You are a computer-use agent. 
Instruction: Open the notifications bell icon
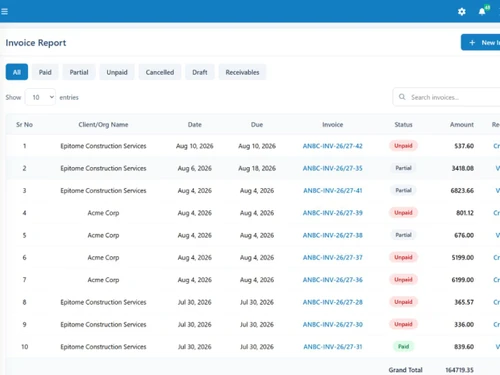pyautogui.click(x=482, y=12)
